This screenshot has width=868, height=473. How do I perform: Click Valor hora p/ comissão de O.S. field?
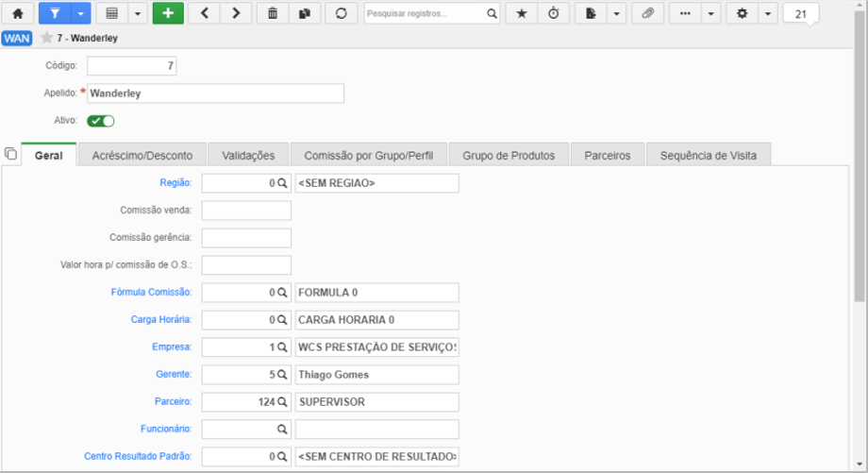[x=246, y=264]
